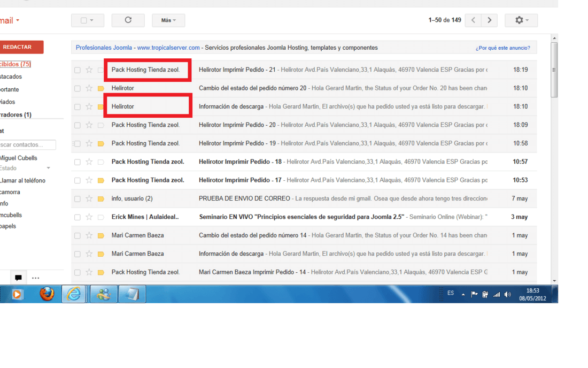
Task: Open Windows Media Player from the taskbar
Action: (x=17, y=294)
